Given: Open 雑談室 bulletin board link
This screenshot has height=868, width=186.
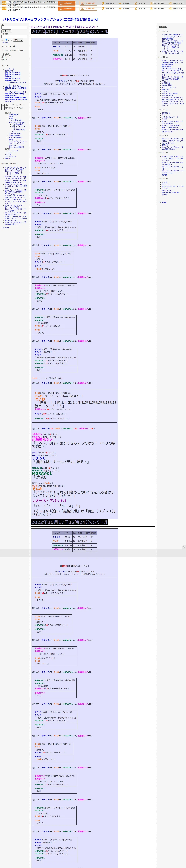Looking at the screenshot, I should (11, 117).
